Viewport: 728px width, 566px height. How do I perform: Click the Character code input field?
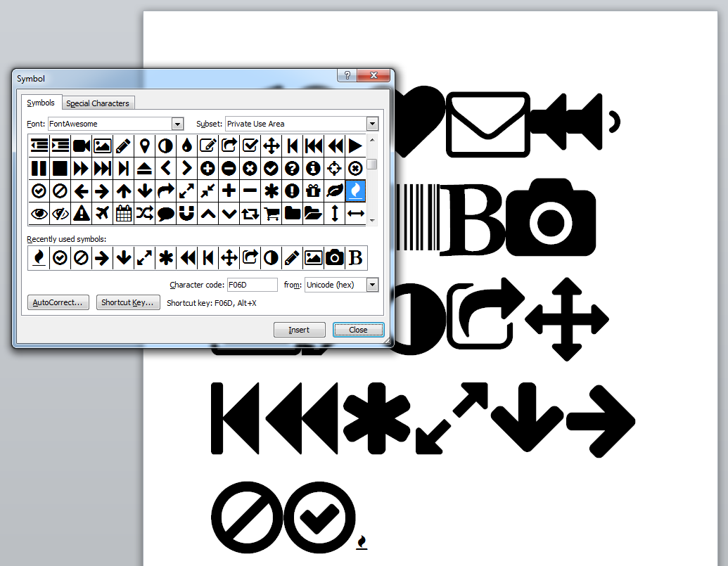click(252, 285)
